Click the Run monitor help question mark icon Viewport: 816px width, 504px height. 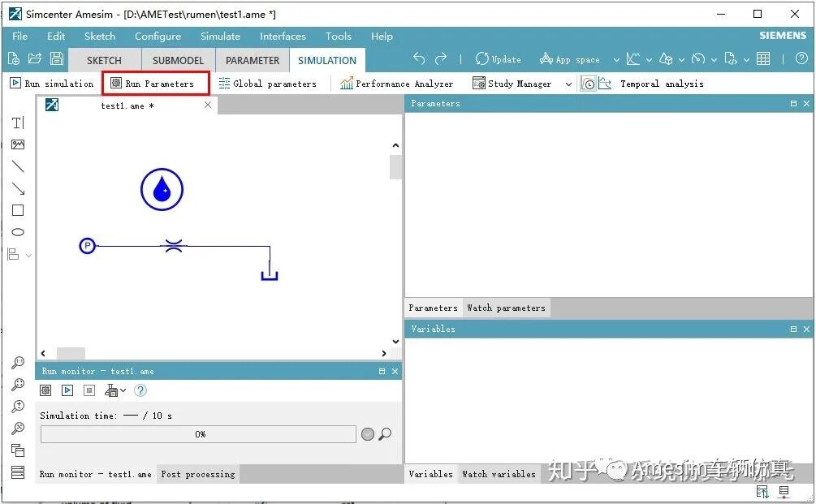140,390
